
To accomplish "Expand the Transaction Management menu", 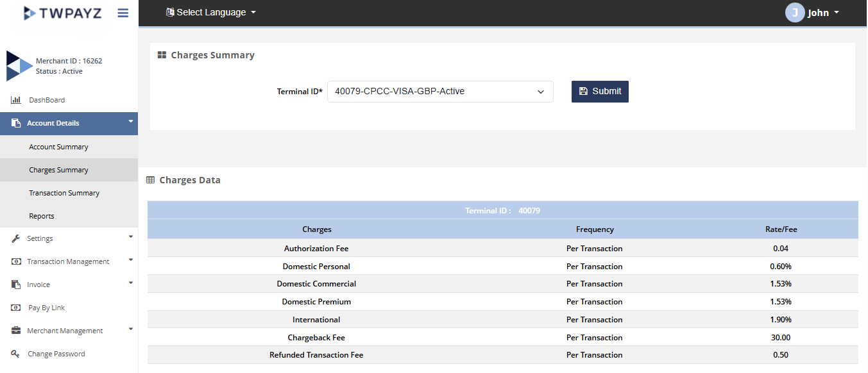I will point(69,261).
